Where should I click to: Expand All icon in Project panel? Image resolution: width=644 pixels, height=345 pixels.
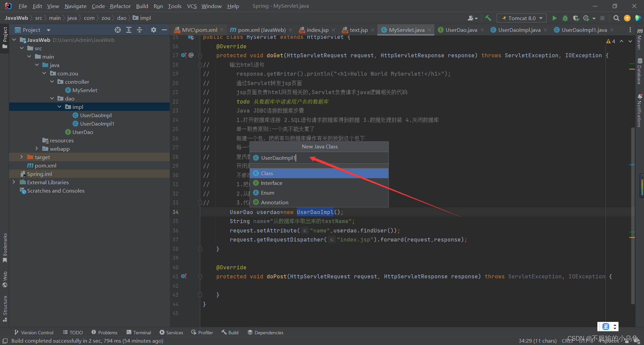click(x=129, y=30)
